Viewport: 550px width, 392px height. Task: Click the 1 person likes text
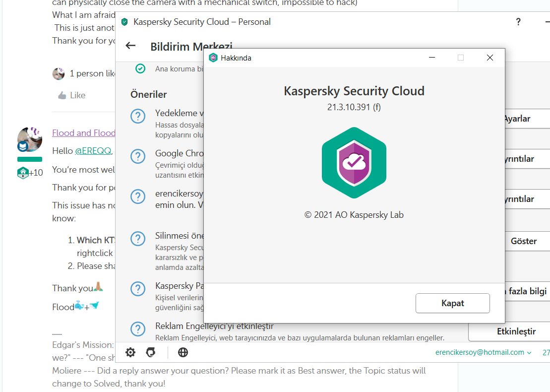point(92,74)
